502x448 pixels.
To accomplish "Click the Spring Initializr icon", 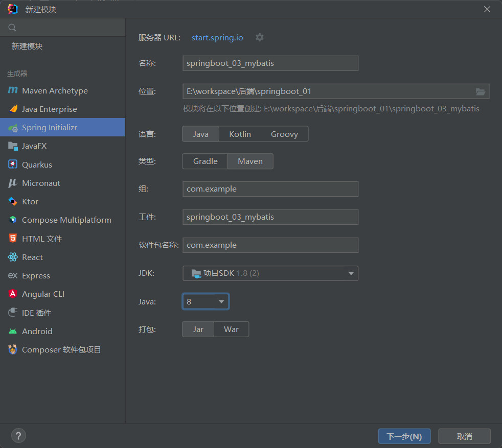I will (x=13, y=128).
